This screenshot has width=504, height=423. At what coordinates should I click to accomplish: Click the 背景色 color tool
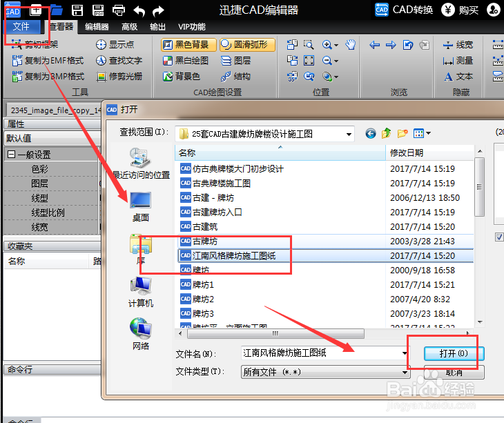click(x=182, y=77)
